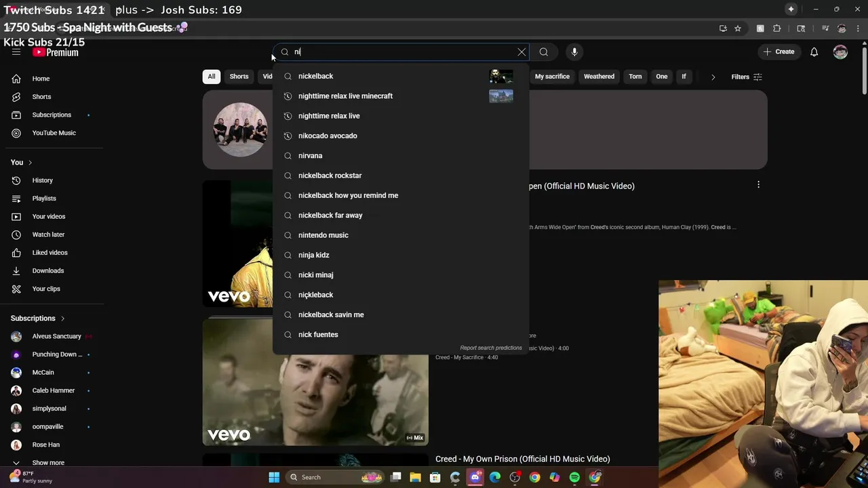868x488 pixels.
Task: Select the My sacrifice filter chip
Action: pos(552,77)
